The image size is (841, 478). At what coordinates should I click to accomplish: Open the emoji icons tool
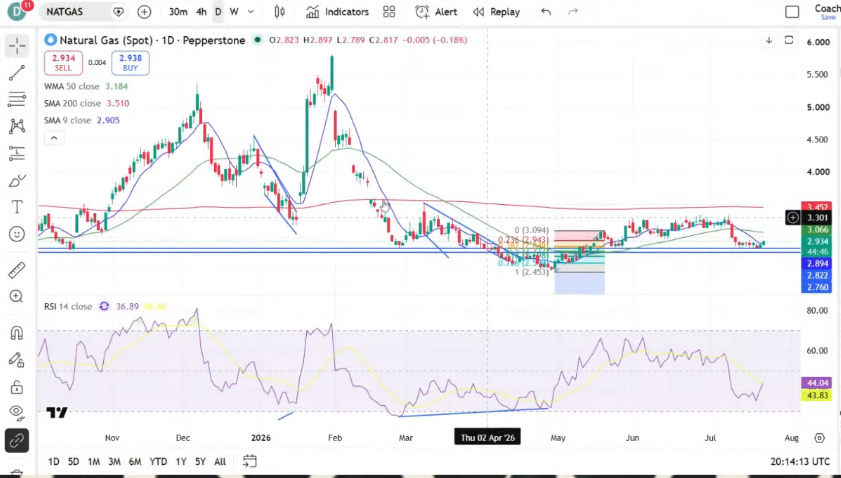pyautogui.click(x=17, y=234)
